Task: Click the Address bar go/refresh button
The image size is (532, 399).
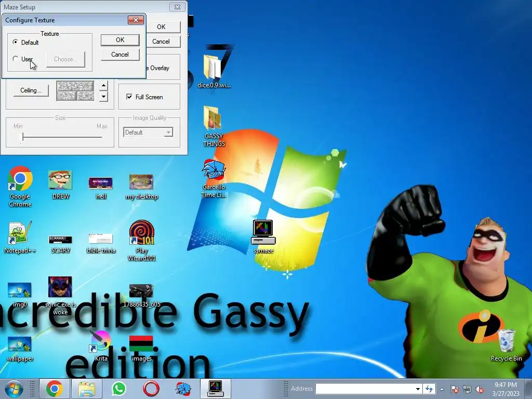Action: (x=429, y=389)
